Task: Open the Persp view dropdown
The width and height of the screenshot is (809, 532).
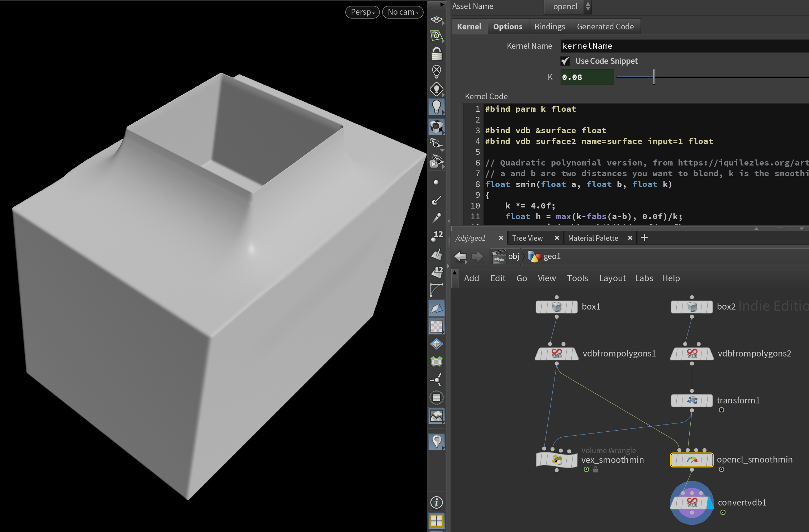Action: pos(362,12)
